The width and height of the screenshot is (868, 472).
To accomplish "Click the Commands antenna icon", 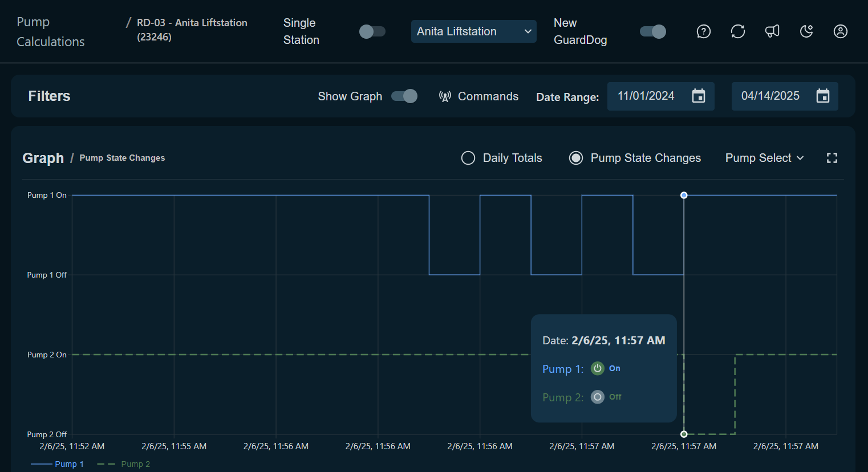I will (x=445, y=96).
